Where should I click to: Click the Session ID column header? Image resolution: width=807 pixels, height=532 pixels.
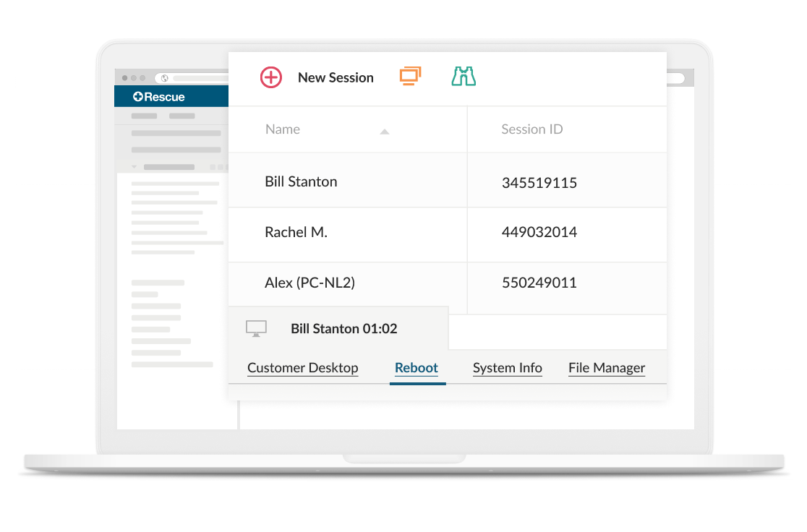pyautogui.click(x=531, y=129)
